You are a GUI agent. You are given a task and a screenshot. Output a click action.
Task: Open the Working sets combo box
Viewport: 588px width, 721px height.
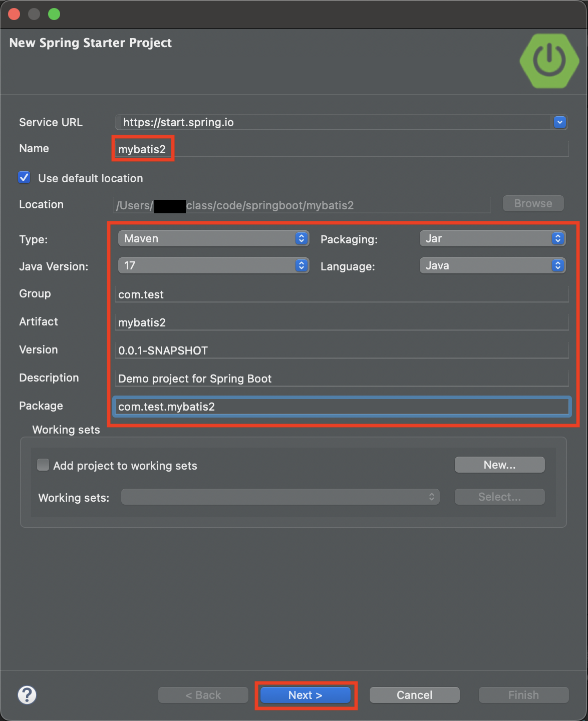(x=280, y=497)
